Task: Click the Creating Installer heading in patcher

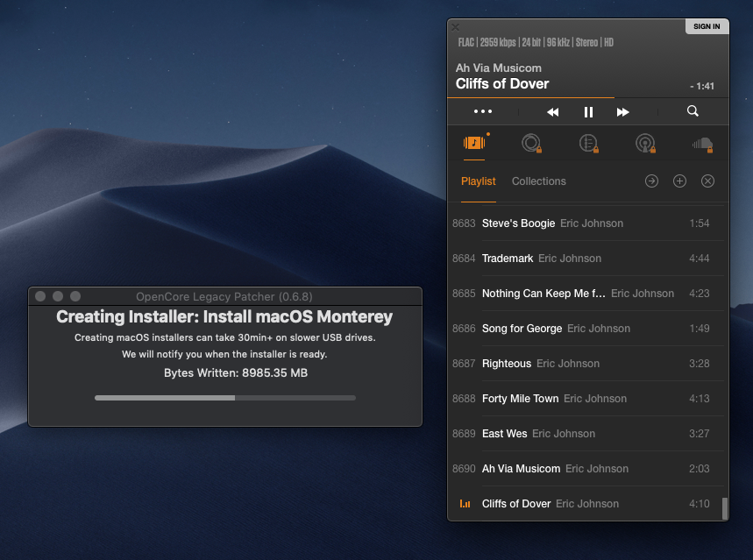Action: point(224,316)
